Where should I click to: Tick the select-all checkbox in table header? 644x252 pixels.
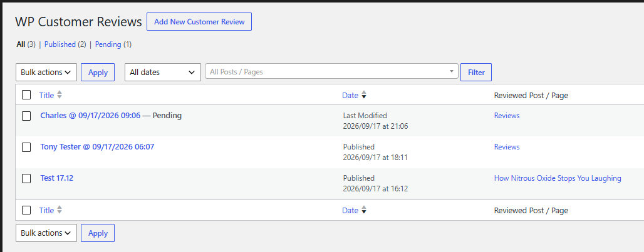pyautogui.click(x=26, y=95)
